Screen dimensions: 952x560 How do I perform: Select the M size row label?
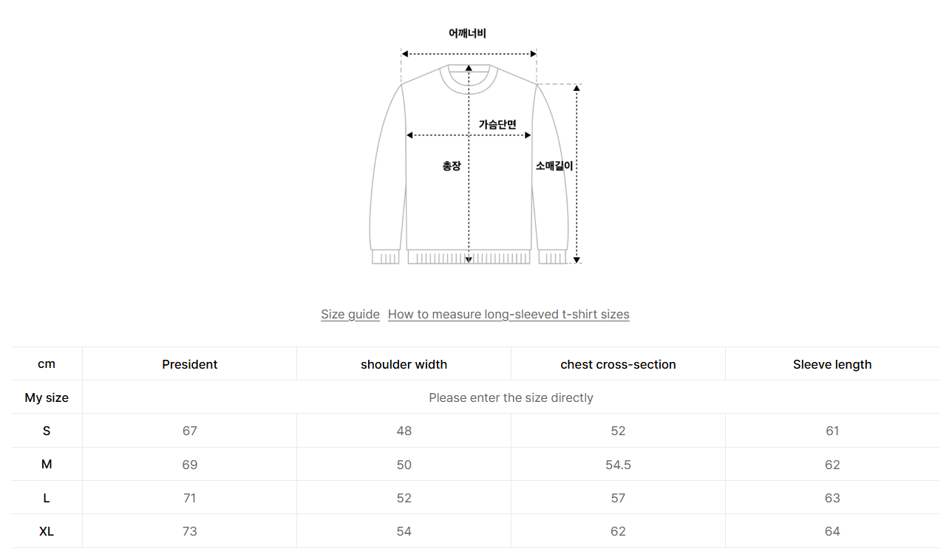(47, 465)
